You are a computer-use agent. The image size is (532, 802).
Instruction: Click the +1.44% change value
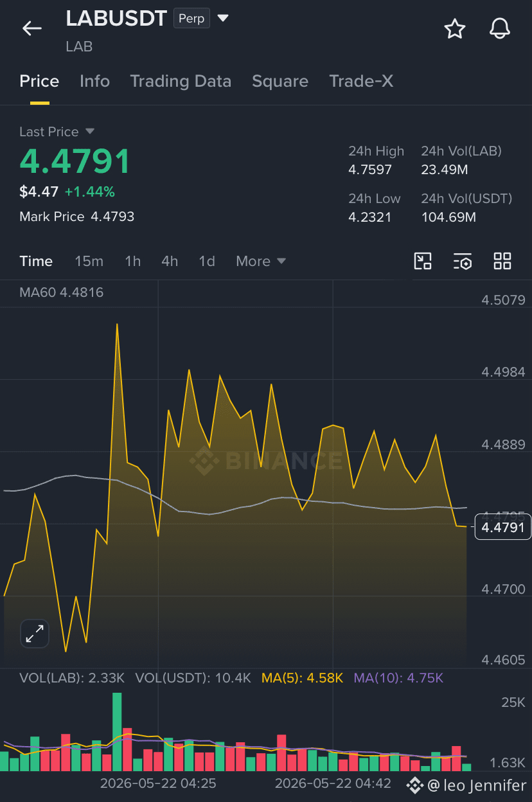click(x=90, y=192)
